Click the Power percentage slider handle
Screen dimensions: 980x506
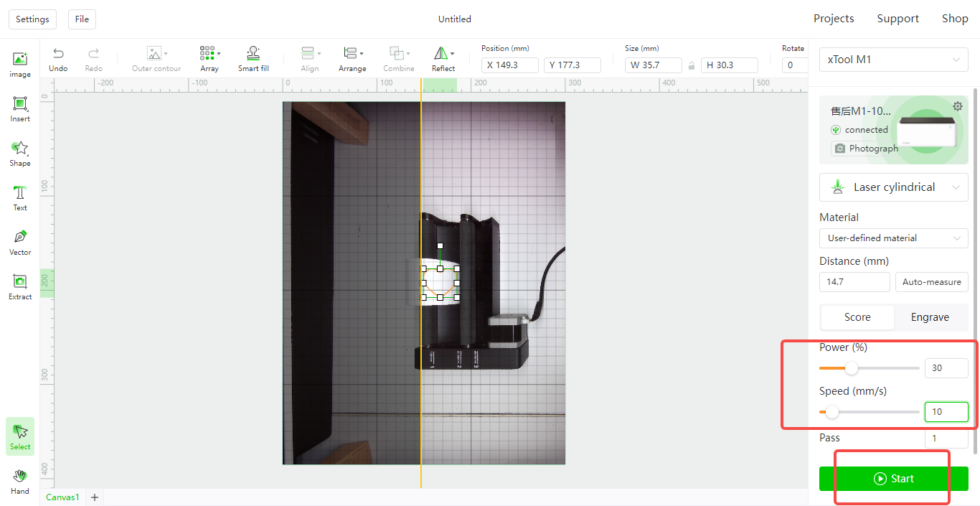(x=851, y=368)
